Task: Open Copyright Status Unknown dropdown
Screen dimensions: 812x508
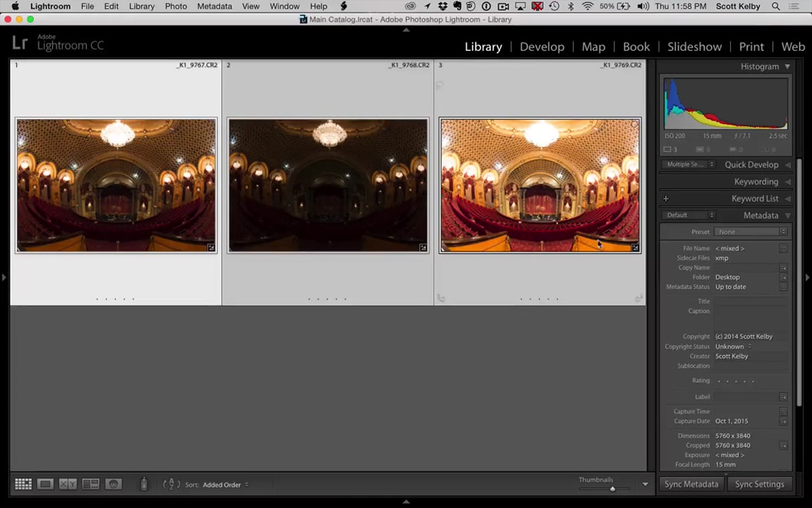Action: click(734, 346)
